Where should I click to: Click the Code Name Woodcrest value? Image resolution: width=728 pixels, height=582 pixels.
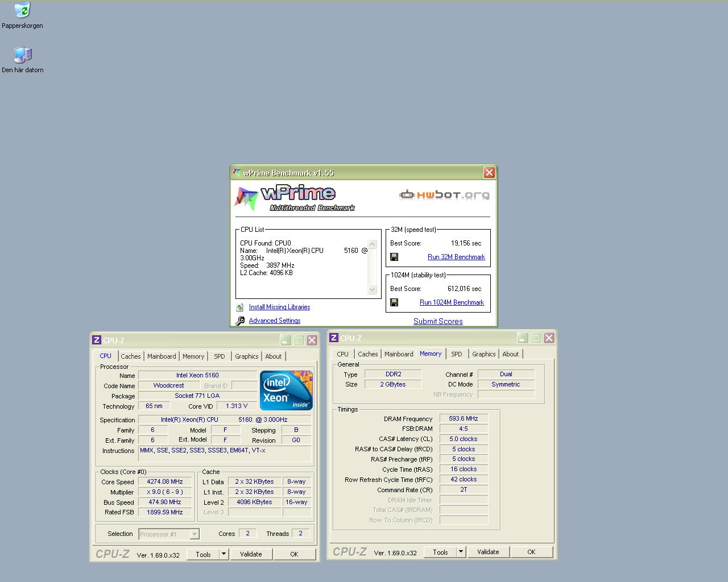pyautogui.click(x=169, y=385)
